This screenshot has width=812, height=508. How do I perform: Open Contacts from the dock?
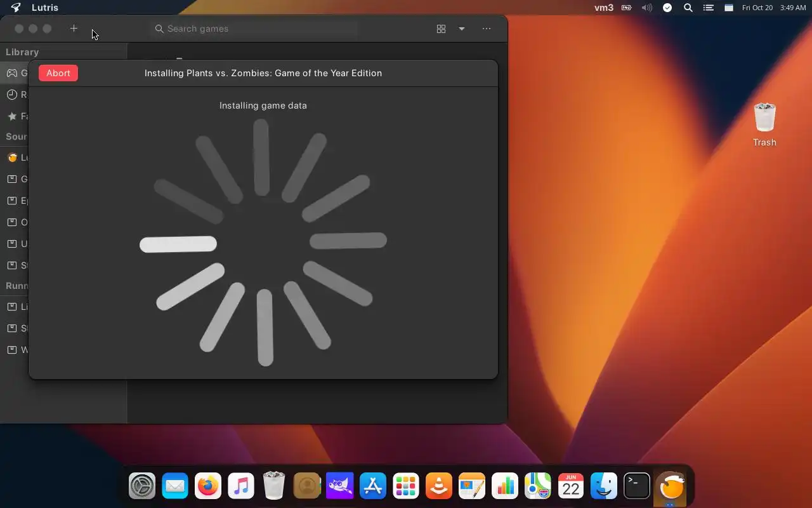(307, 487)
